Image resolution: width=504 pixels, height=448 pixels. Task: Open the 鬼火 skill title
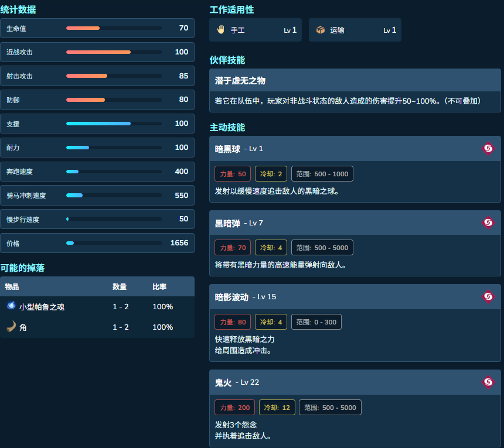pos(223,382)
